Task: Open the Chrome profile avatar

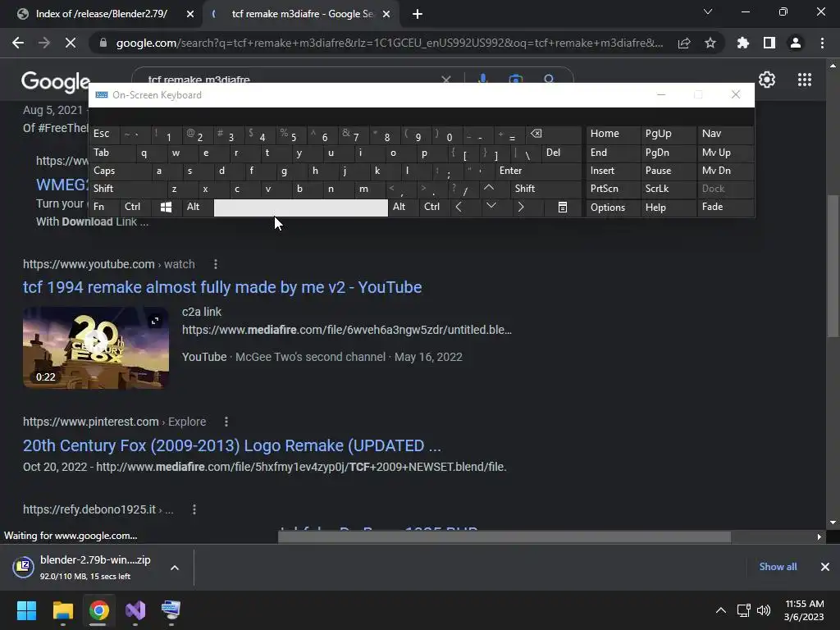Action: pyautogui.click(x=796, y=43)
